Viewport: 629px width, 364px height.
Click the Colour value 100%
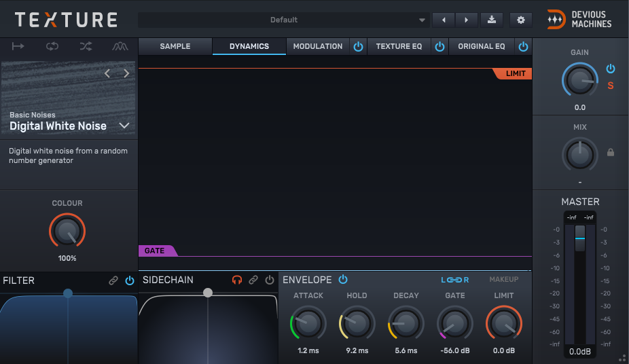67,258
